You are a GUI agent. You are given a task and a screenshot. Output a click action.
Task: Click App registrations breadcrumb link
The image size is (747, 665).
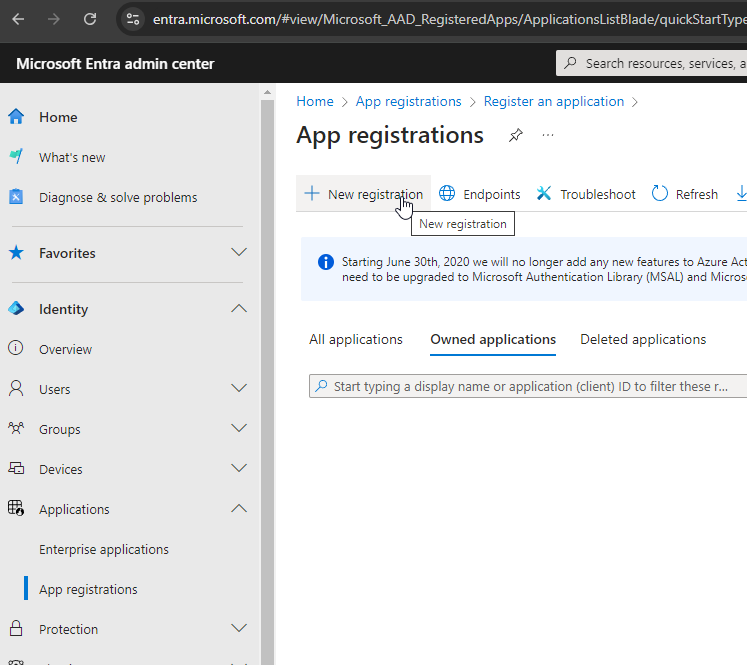click(x=408, y=101)
